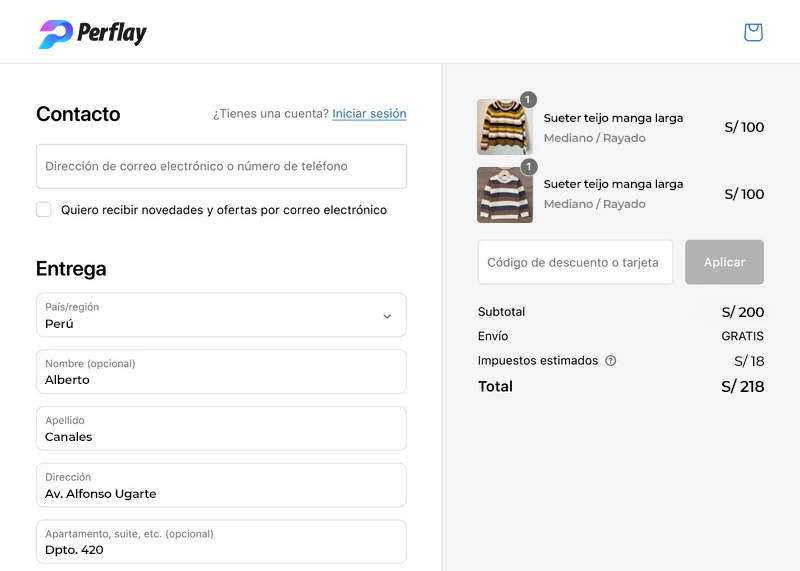Enable email news and offers checkbox
The height and width of the screenshot is (571, 800).
[x=44, y=210]
